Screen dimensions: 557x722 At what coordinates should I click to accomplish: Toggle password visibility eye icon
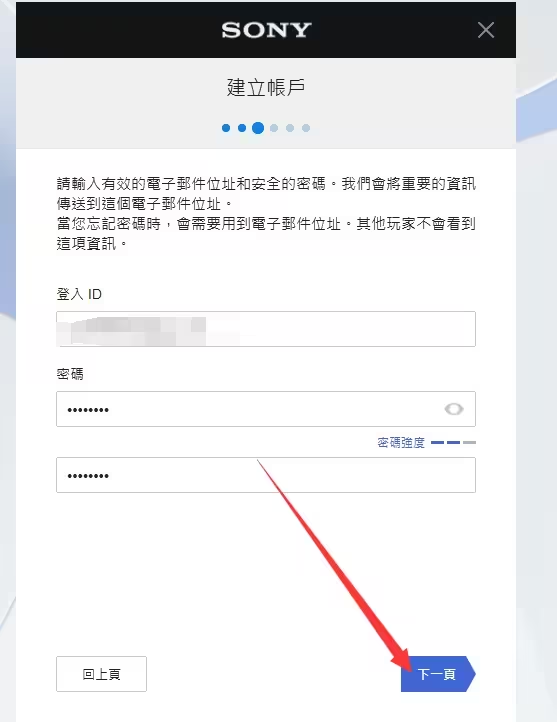(x=454, y=409)
